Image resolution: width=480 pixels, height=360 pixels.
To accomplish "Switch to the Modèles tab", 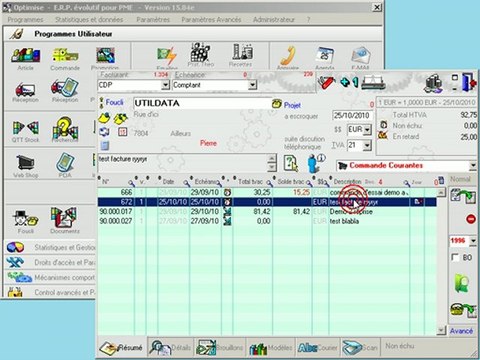I will [271, 348].
